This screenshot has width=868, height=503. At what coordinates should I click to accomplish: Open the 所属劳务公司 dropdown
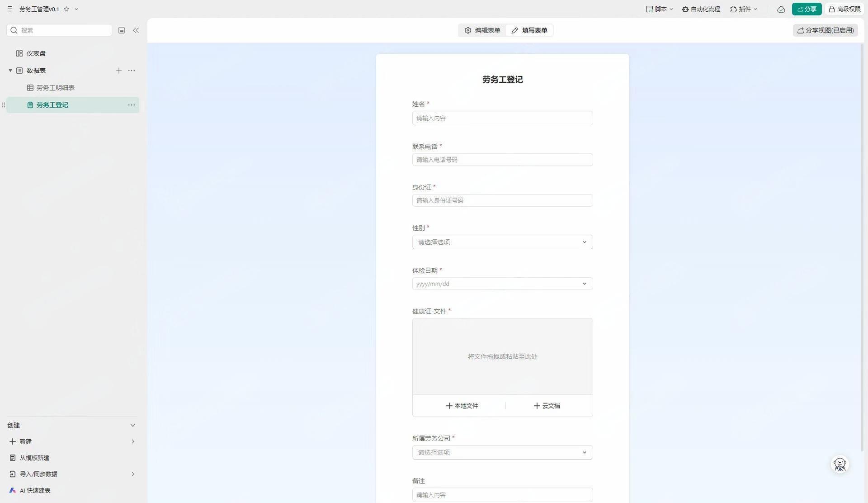(502, 452)
